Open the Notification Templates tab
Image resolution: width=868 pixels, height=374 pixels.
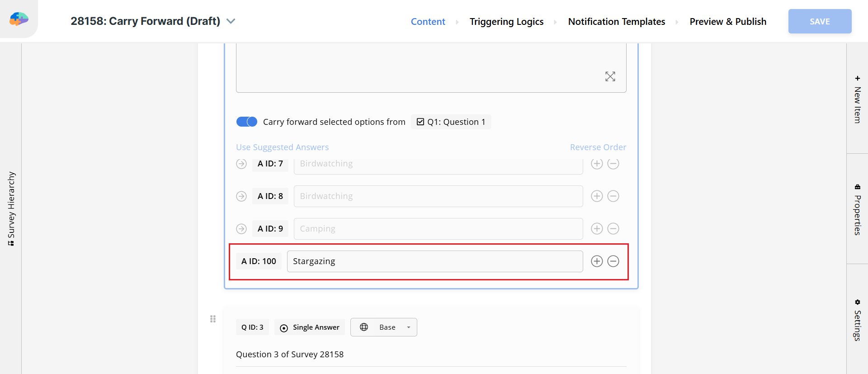pyautogui.click(x=616, y=22)
